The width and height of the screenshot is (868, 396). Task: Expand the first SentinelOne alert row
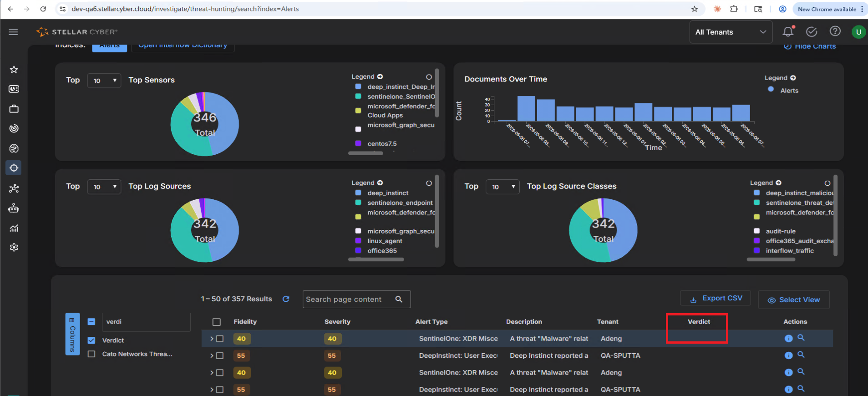(x=212, y=339)
